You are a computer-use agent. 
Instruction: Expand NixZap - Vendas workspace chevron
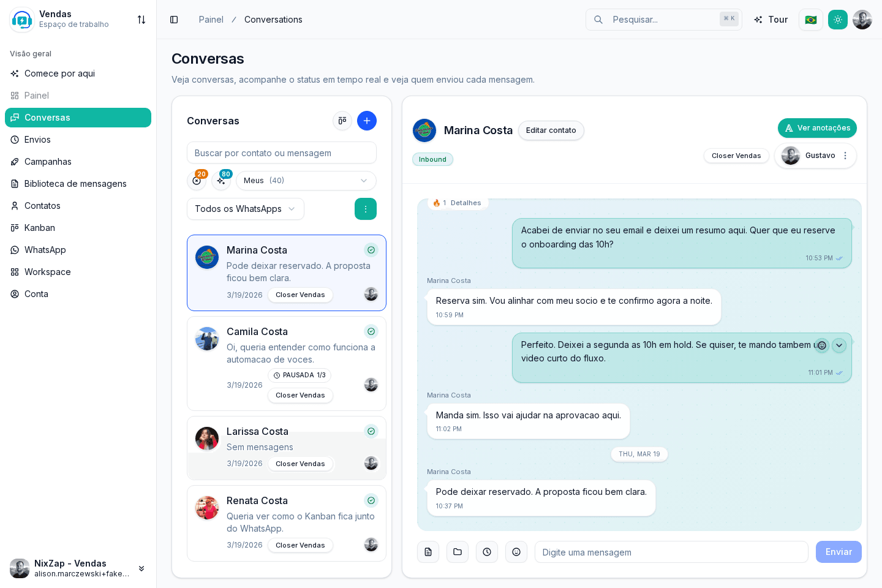[141, 568]
